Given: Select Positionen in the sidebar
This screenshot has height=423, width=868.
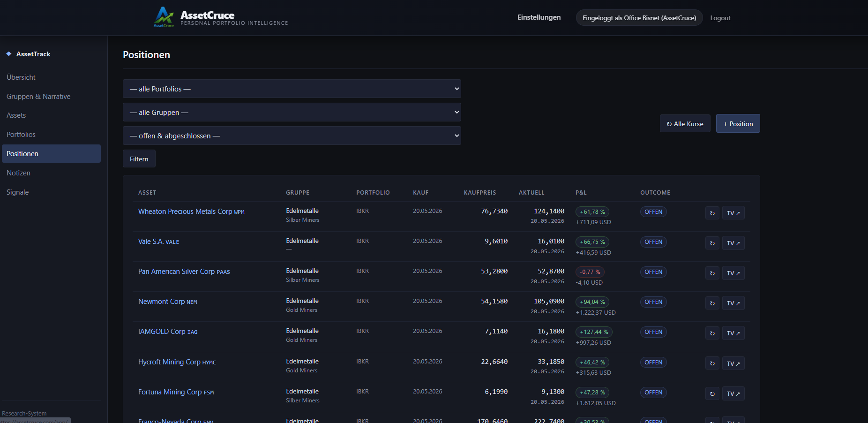Looking at the screenshot, I should [x=51, y=154].
